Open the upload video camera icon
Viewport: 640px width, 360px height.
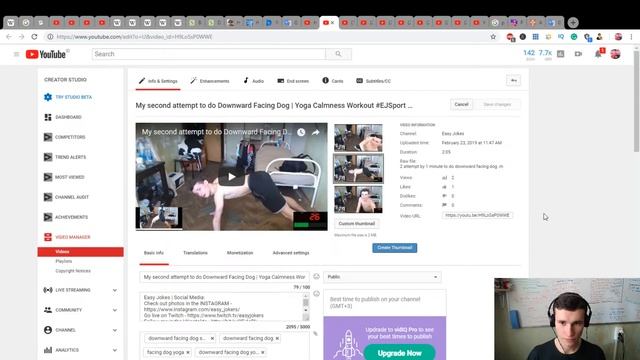click(x=578, y=54)
